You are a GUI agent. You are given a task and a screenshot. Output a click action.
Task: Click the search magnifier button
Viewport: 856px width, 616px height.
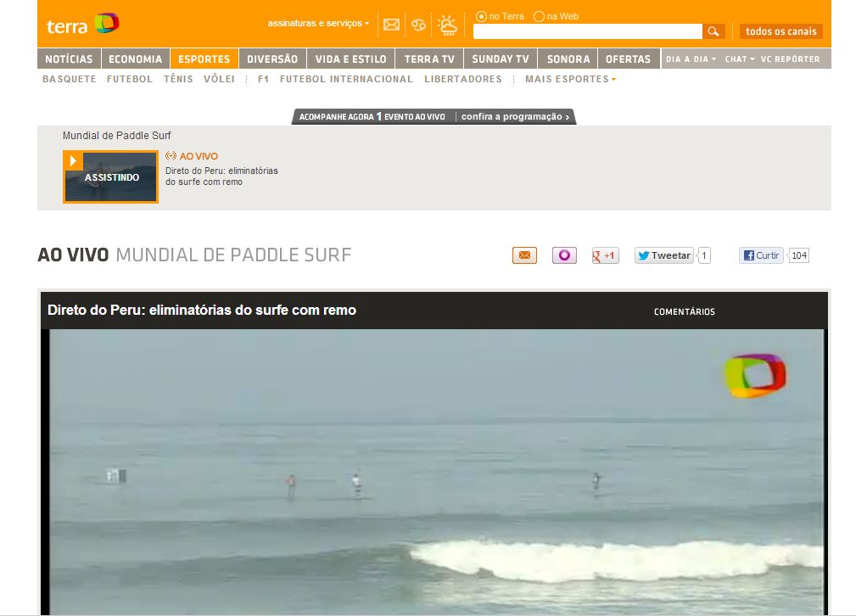pos(713,31)
